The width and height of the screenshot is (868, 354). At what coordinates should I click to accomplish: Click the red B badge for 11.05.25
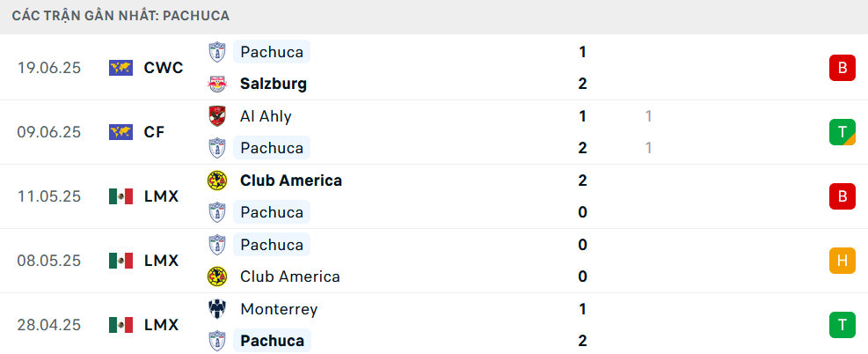[x=842, y=196]
